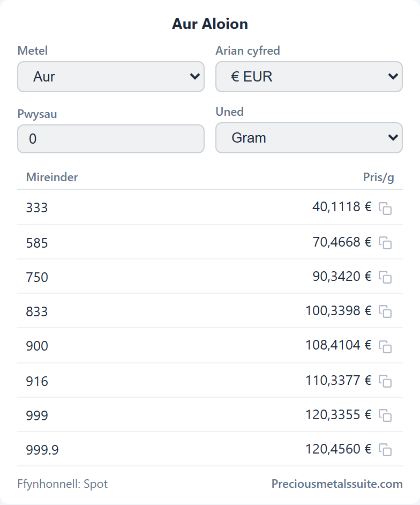420x505 pixels.
Task: Click the 750 fineness row label
Action: pyautogui.click(x=37, y=277)
